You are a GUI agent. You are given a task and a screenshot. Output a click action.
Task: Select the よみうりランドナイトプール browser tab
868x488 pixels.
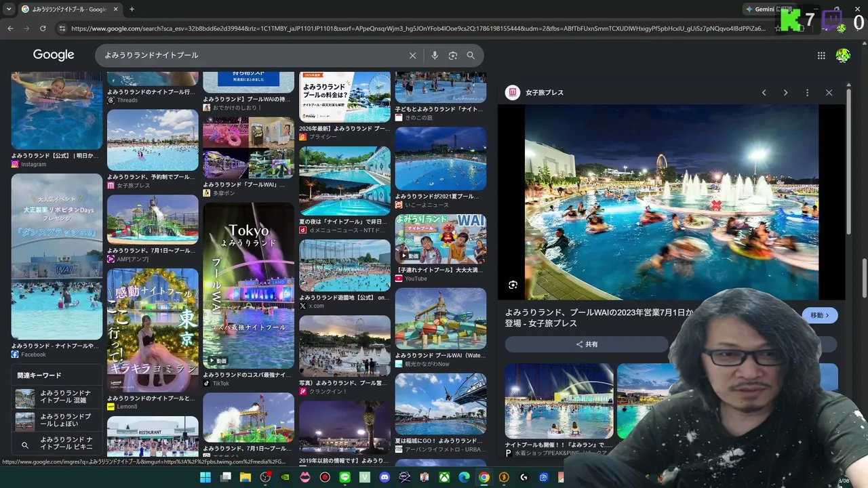[x=68, y=9]
